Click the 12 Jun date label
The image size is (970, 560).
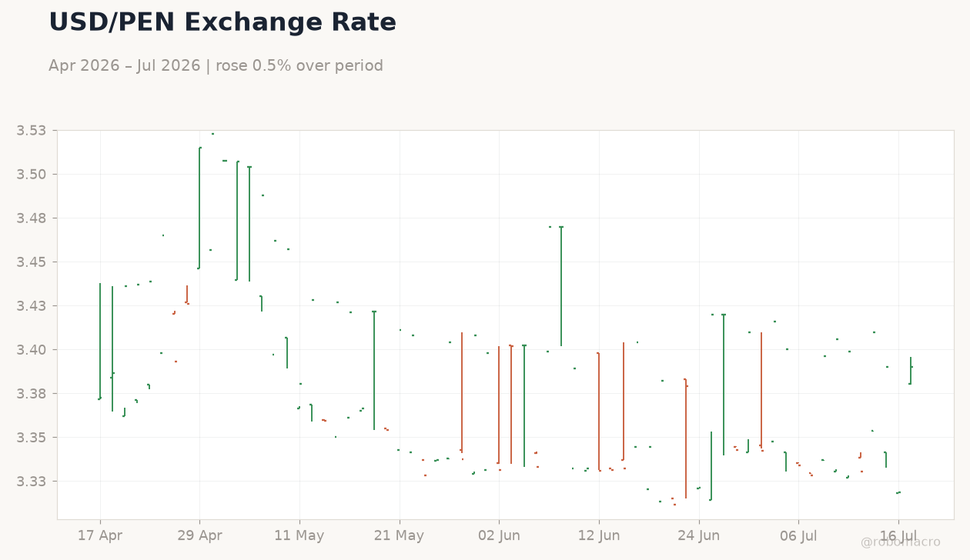click(x=599, y=536)
